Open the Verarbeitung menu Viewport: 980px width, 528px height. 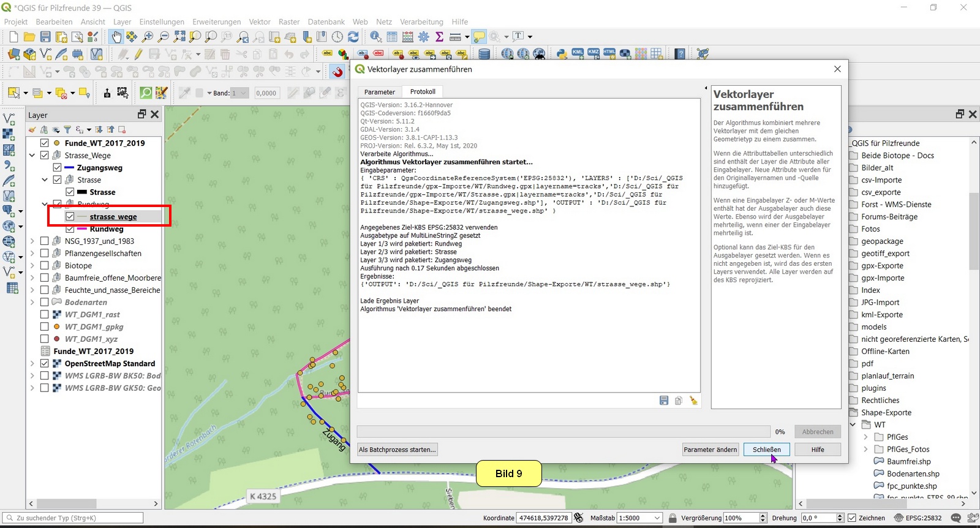tap(421, 21)
